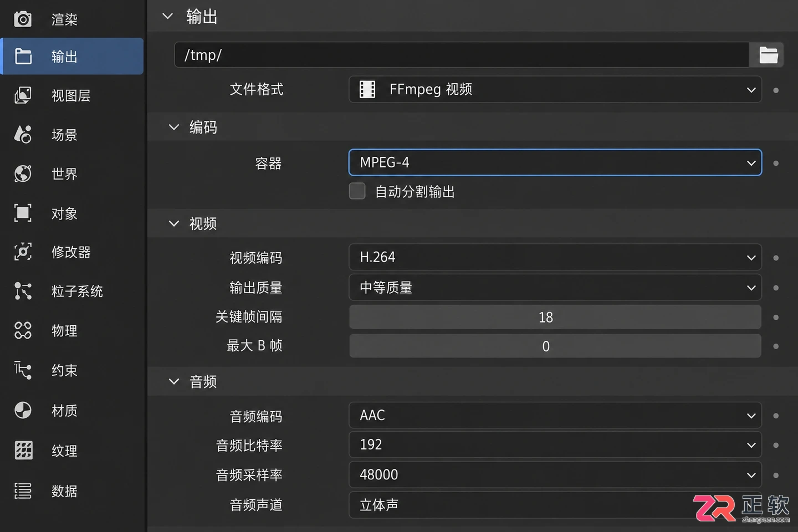Open the 材质 material sphere icon
798x532 pixels.
(23, 410)
